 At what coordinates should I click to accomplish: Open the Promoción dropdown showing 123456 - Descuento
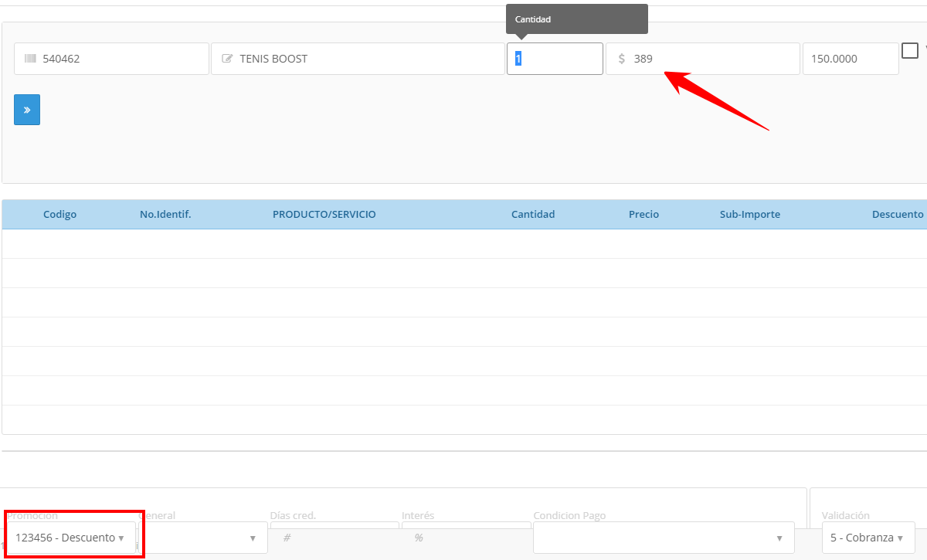(x=71, y=538)
